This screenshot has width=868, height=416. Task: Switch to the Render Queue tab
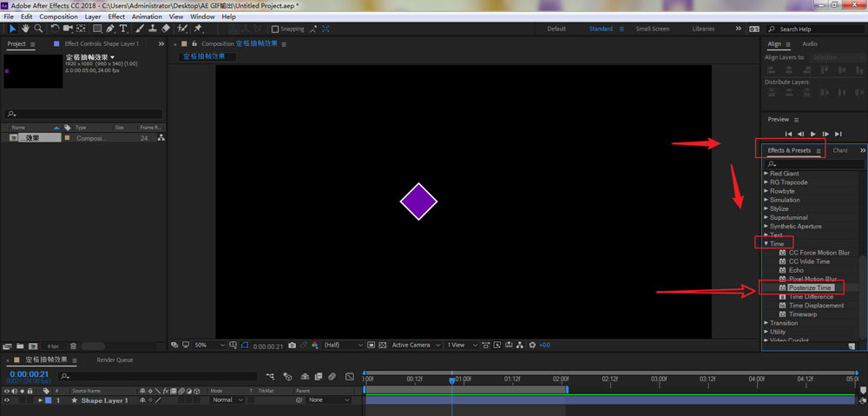115,360
